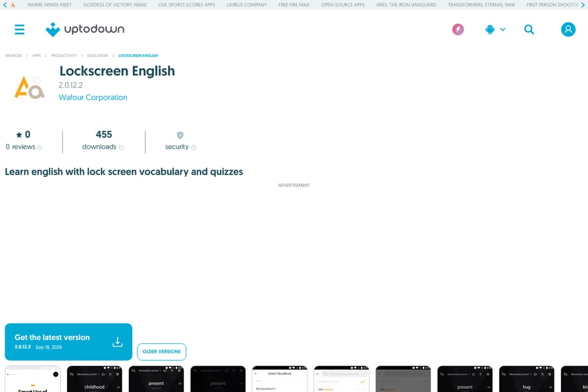
Task: Open the Productivity breadcrumb
Action: pos(64,55)
